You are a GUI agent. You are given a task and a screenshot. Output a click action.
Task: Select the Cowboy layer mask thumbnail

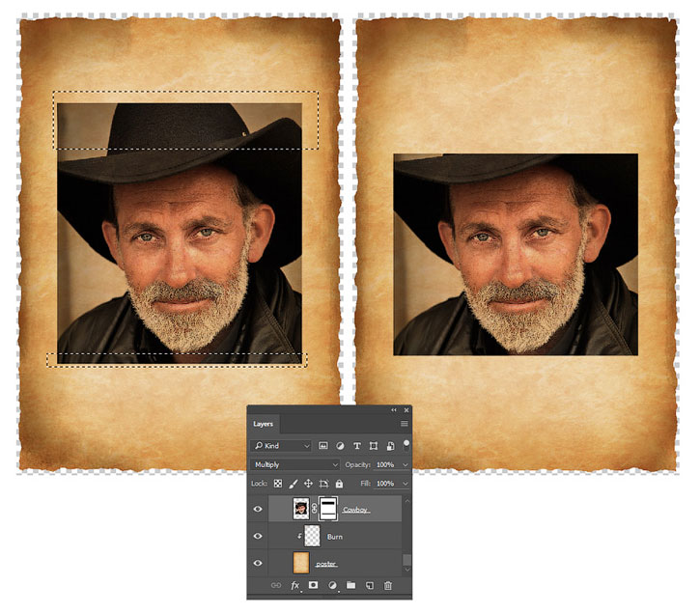[328, 509]
